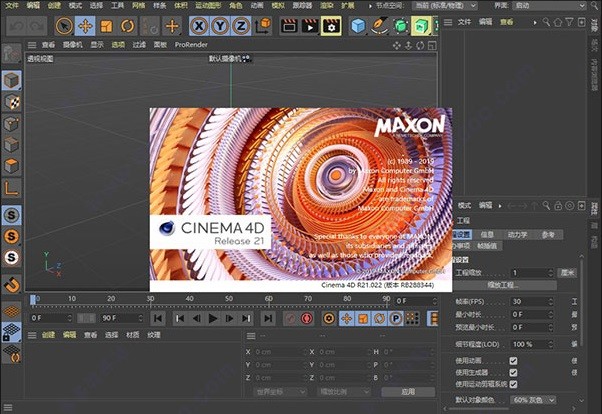Image resolution: width=602 pixels, height=414 pixels.
Task: Click the 缩放工程... button
Action: point(503,285)
